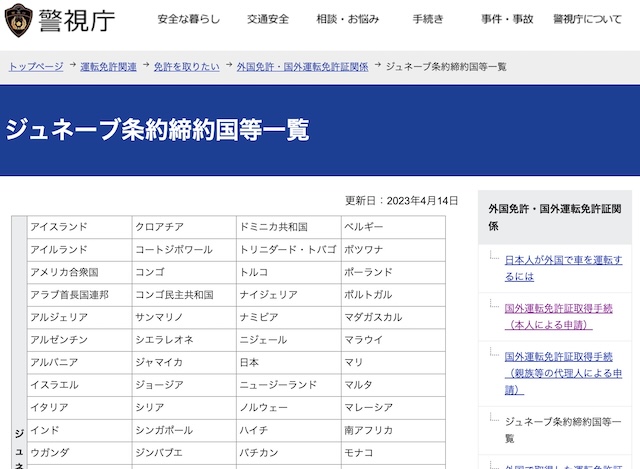Click table cell トルコ
Image resolution: width=640 pixels, height=469 pixels.
point(289,272)
